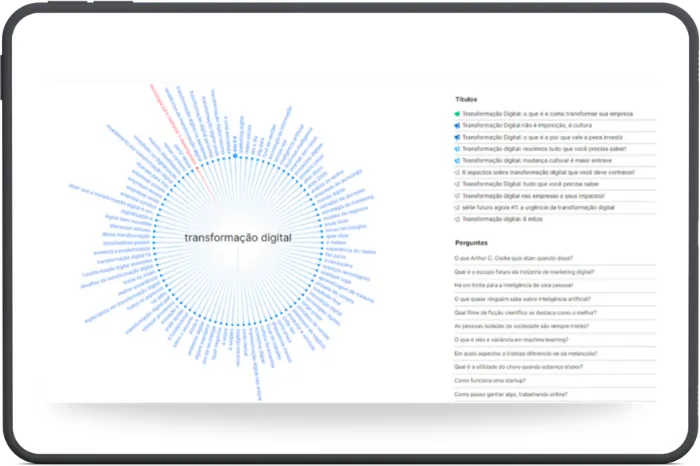The height and width of the screenshot is (466, 700).
Task: Open title 'o que é e por que vale a pena investir'
Action: pyautogui.click(x=542, y=137)
